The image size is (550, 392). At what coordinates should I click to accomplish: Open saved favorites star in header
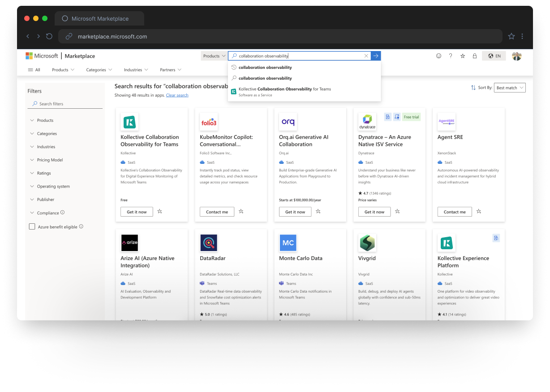[x=463, y=56]
